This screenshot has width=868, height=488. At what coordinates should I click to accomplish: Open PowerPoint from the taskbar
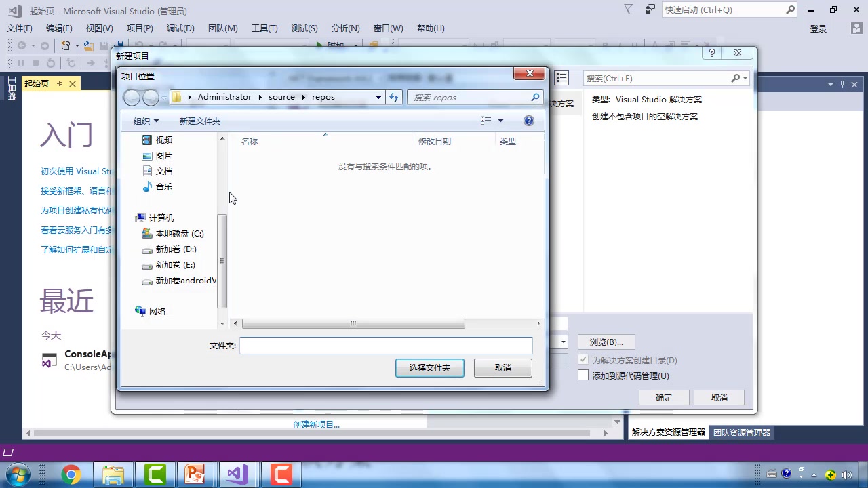[196, 474]
